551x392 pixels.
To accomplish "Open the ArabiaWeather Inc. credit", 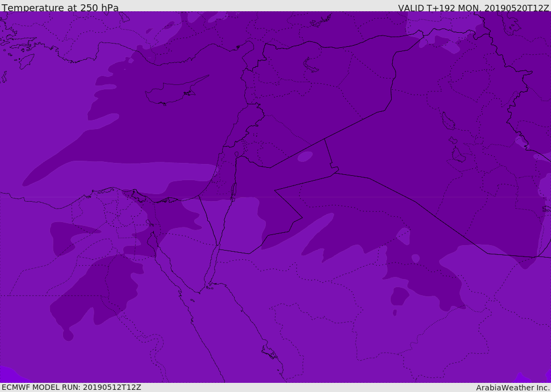I will (513, 388).
